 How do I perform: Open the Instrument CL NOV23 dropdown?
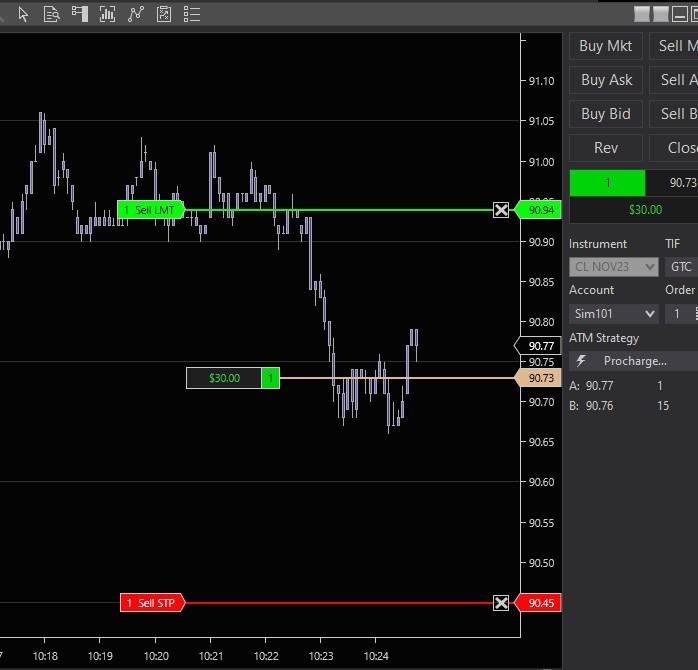(x=614, y=267)
